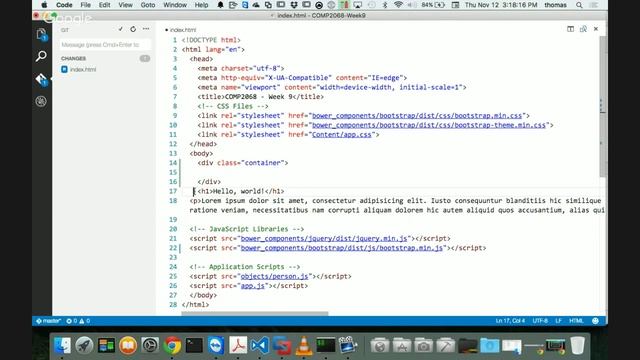Screen dimensions: 640x360
Task: Open Finder from the dock
Action: click(62, 345)
